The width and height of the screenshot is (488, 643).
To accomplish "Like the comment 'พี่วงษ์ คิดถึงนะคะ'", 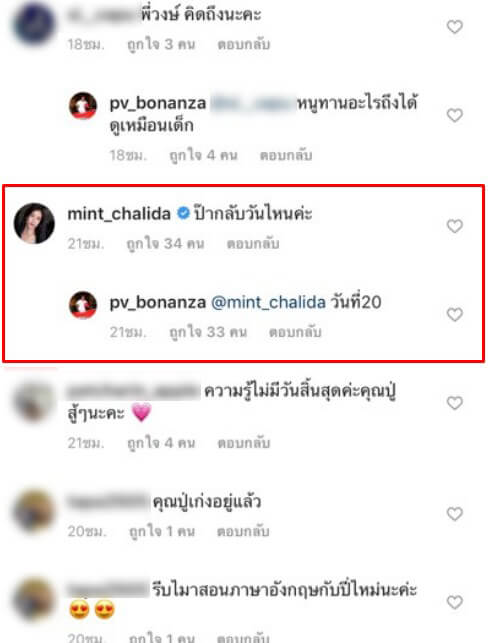I will [x=454, y=27].
